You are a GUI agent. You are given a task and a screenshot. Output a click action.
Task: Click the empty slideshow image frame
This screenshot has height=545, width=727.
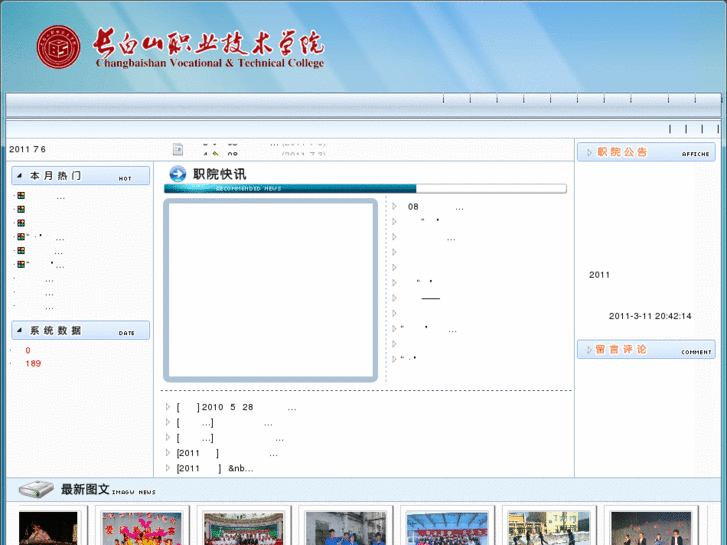tap(270, 290)
